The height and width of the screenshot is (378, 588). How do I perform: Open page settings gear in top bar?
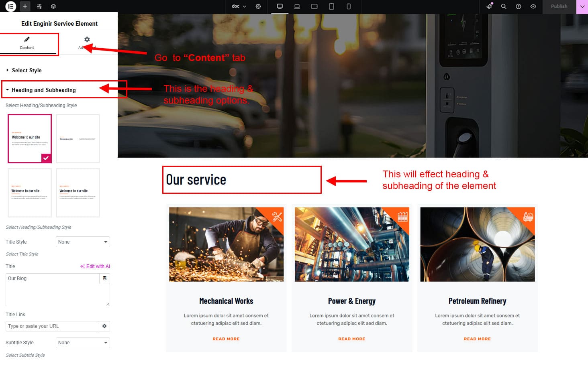pyautogui.click(x=258, y=6)
